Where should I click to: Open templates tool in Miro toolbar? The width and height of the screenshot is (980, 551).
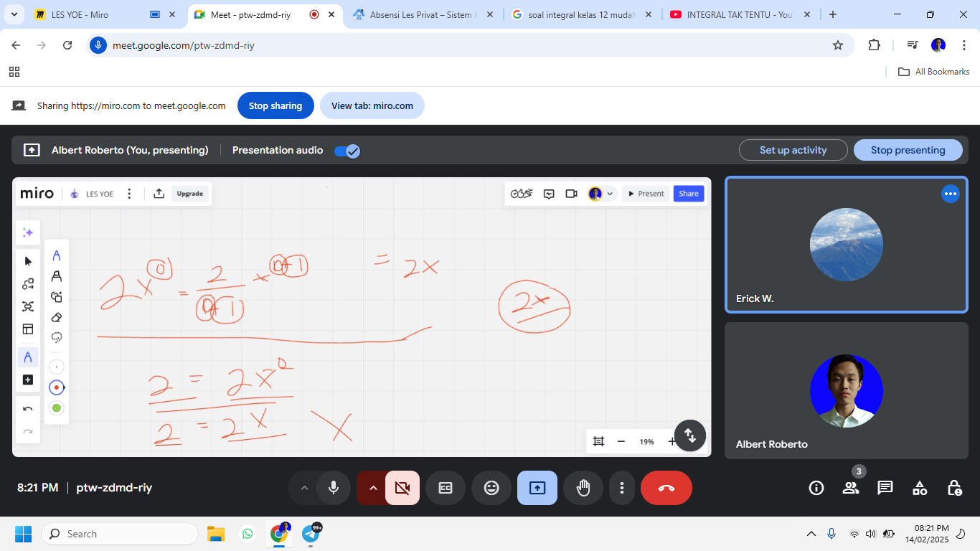(x=28, y=329)
